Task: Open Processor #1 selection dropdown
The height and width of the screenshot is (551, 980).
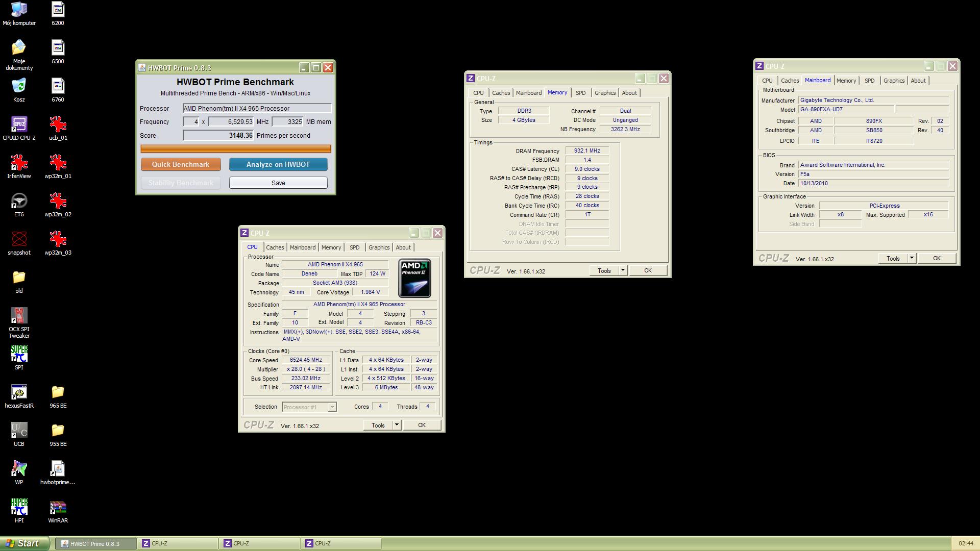Action: pos(309,407)
